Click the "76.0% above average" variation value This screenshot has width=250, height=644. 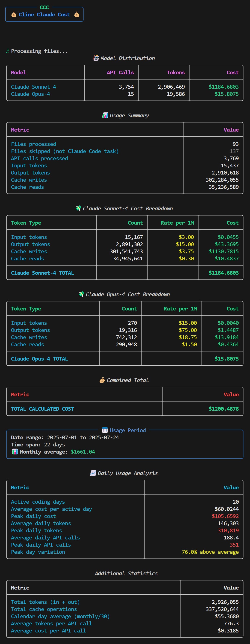coord(210,552)
